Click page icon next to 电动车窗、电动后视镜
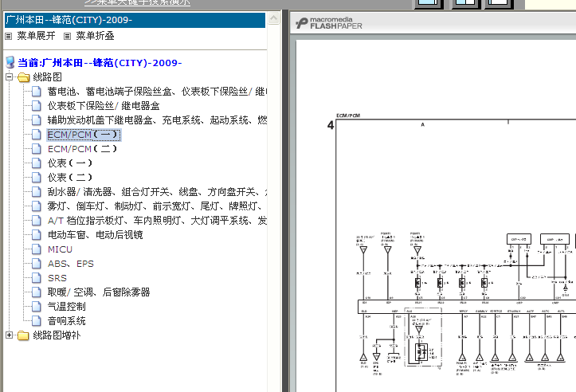576x392 pixels. tap(37, 235)
